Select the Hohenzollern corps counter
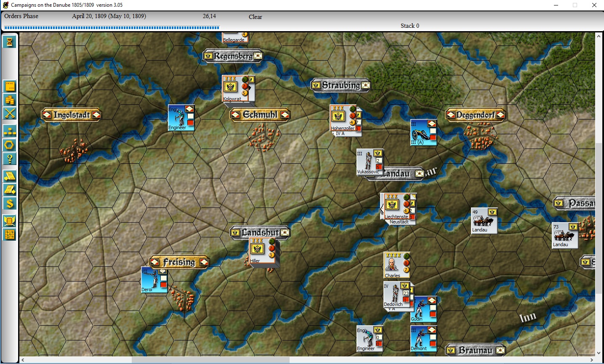Image resolution: width=604 pixels, height=364 pixels. tap(343, 118)
